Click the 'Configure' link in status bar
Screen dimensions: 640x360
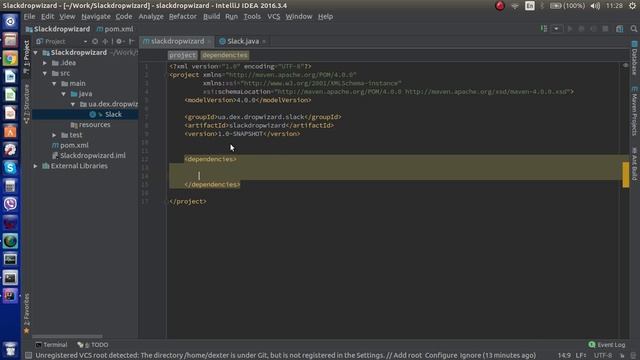(440, 355)
